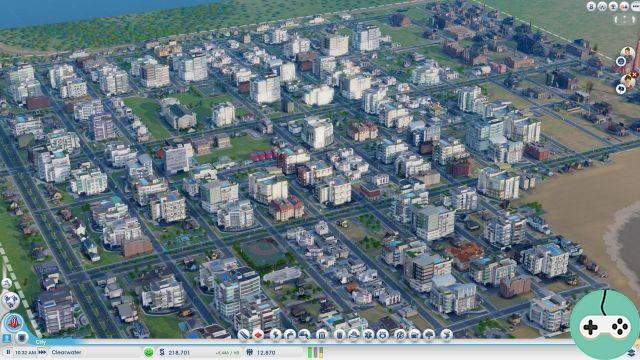Open the Power lightning-bolt menu
Viewport: 640px width, 360px height.
[276, 335]
